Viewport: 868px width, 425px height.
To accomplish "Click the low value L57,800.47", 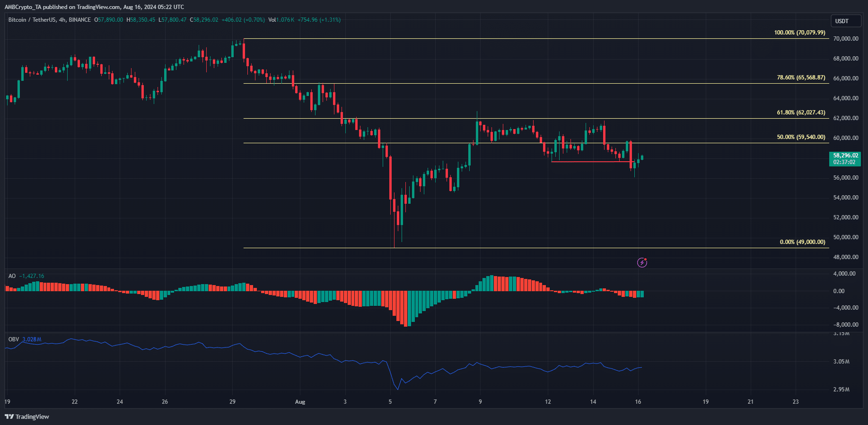I will tap(173, 20).
